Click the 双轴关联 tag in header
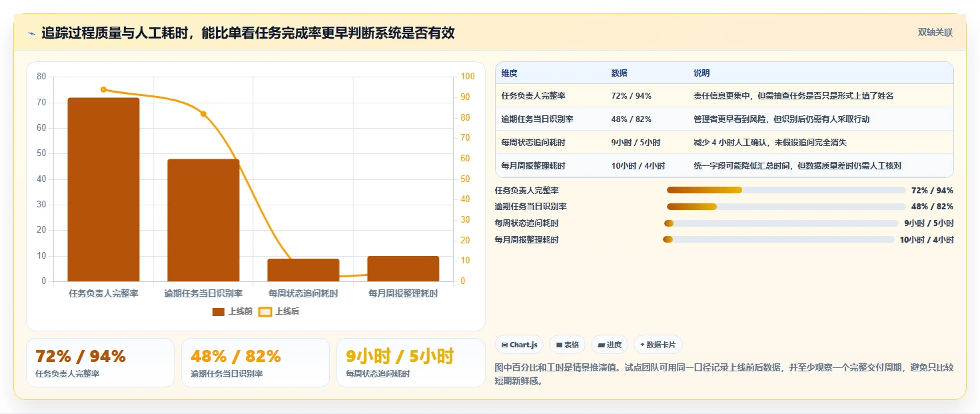Image resolution: width=980 pixels, height=414 pixels. [935, 33]
